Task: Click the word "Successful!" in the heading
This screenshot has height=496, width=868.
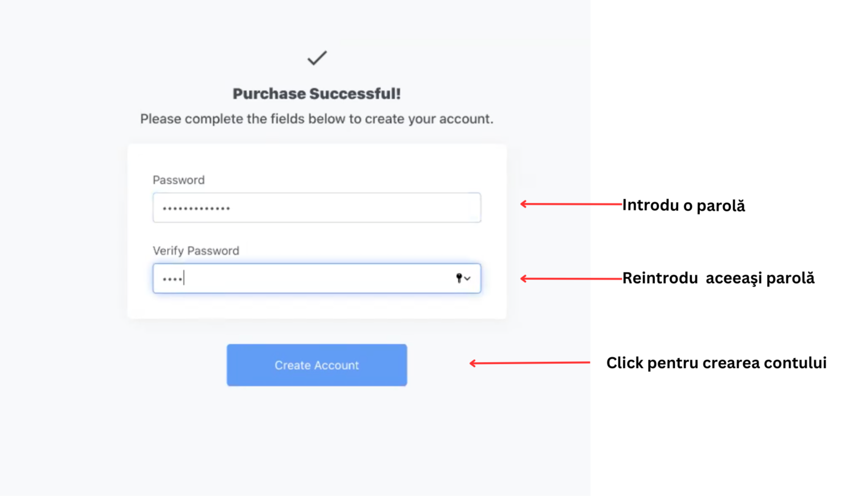Action: pos(355,94)
